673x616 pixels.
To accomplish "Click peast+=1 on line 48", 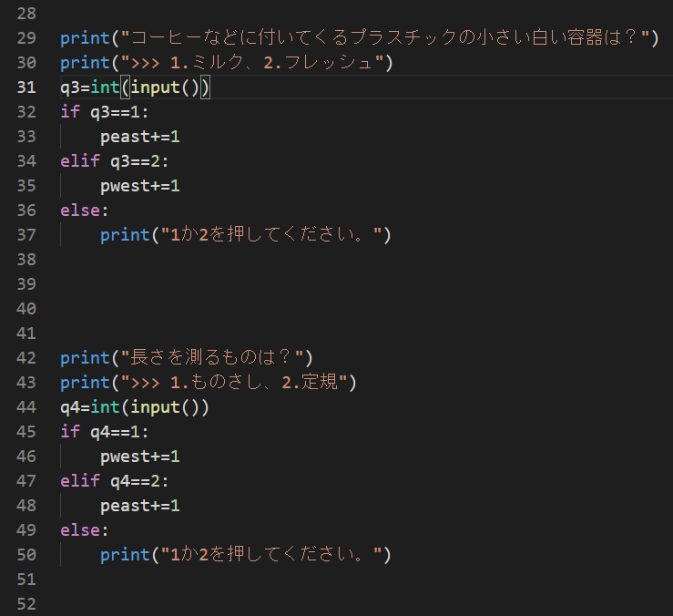I will pyautogui.click(x=140, y=506).
